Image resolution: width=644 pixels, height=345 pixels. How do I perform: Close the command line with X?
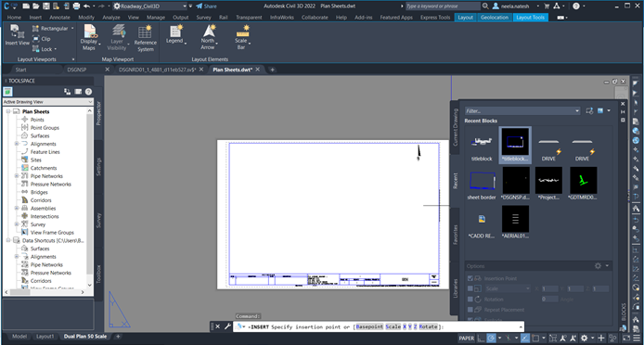(218, 326)
